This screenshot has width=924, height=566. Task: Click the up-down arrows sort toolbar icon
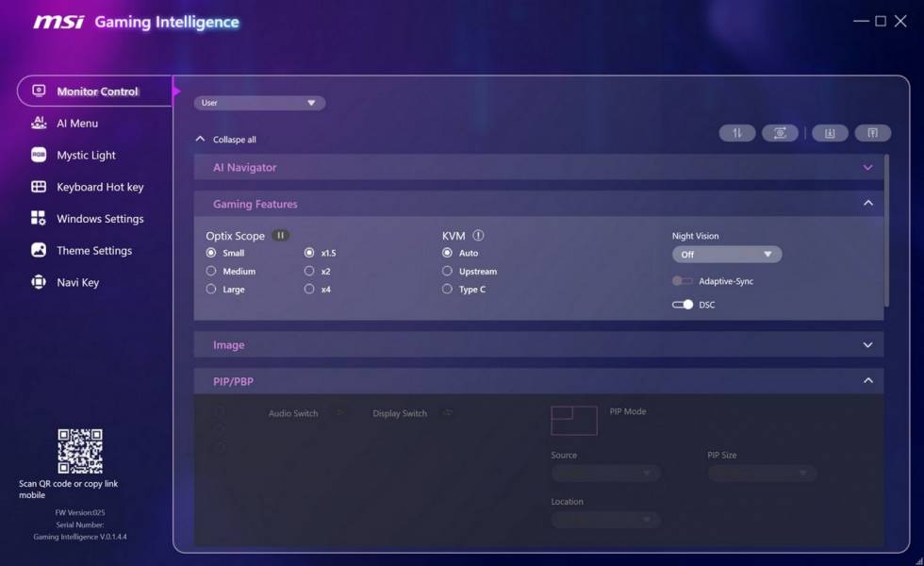736,133
